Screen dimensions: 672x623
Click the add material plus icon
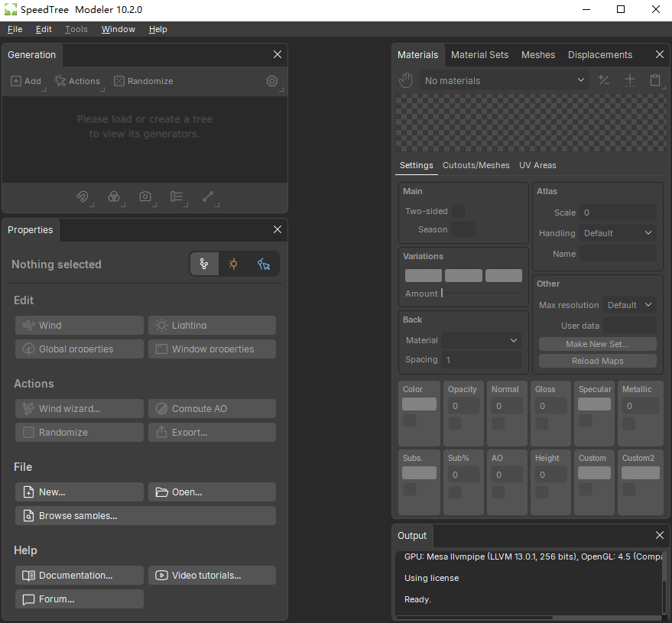[x=630, y=80]
